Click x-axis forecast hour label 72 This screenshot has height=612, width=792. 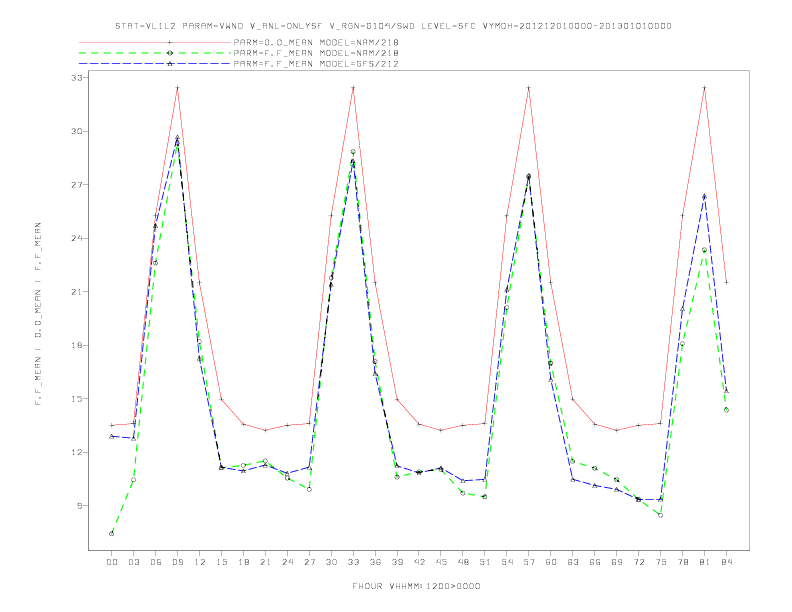click(x=638, y=562)
